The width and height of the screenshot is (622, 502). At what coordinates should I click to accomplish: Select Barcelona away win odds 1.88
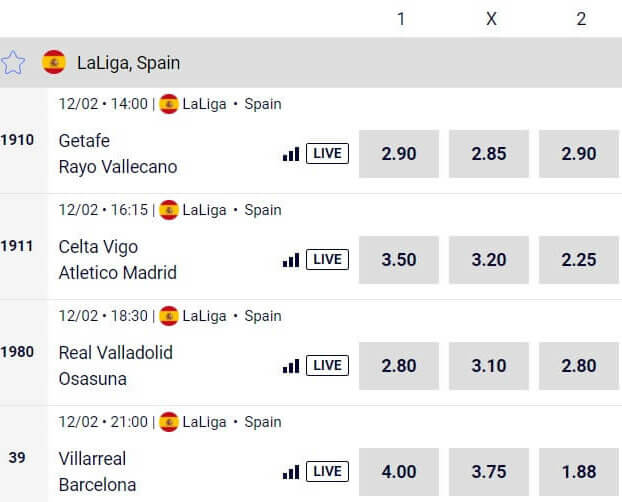[x=579, y=472]
